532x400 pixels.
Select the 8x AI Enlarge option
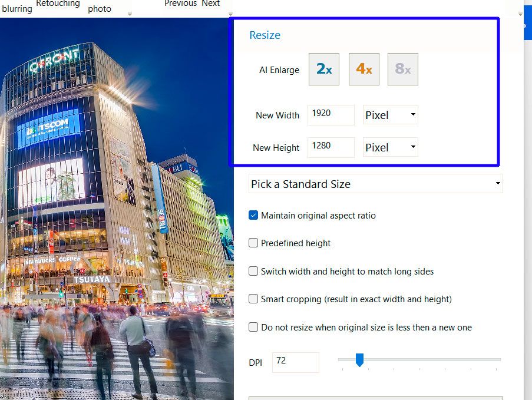[x=403, y=69]
